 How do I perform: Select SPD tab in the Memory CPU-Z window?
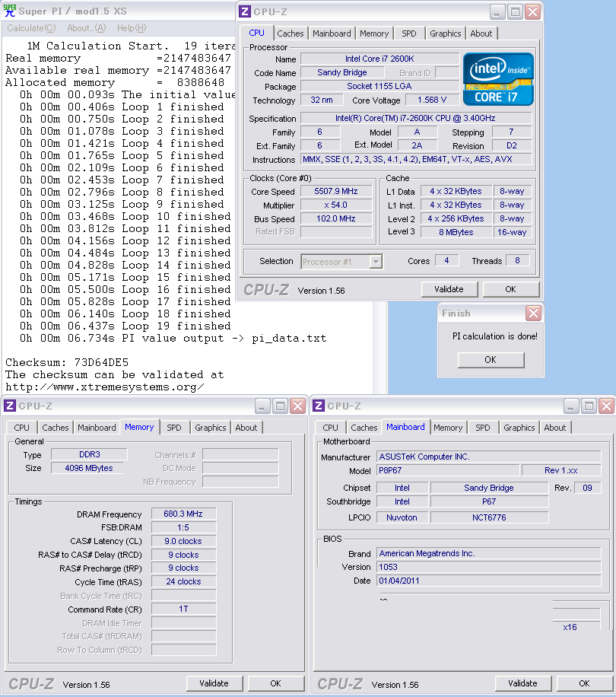(x=174, y=428)
